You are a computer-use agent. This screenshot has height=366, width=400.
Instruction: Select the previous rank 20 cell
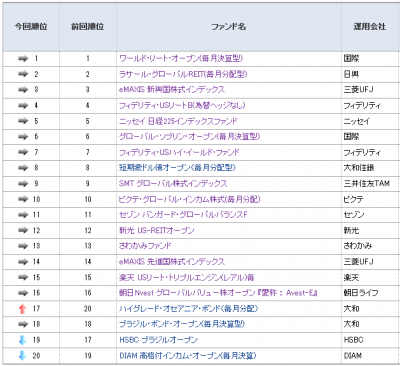click(x=88, y=309)
